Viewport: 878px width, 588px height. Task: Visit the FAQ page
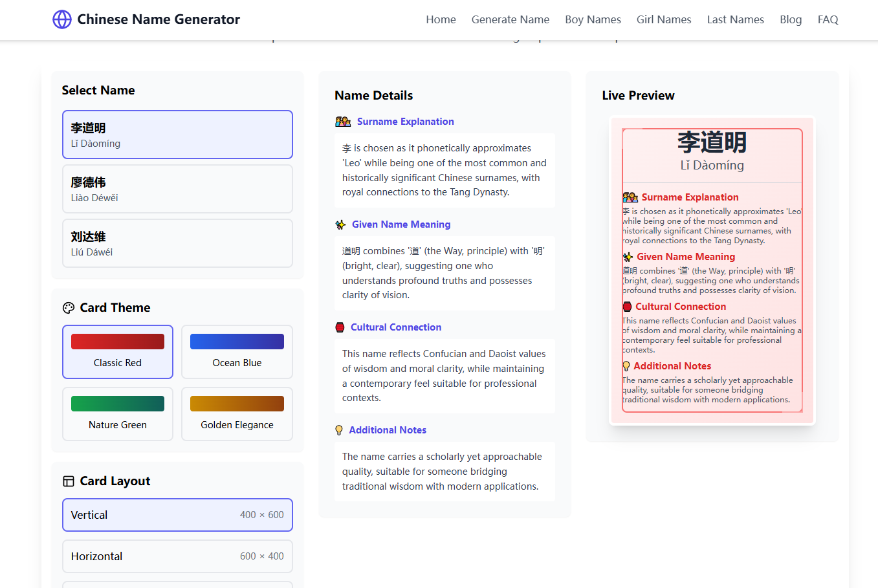(828, 19)
